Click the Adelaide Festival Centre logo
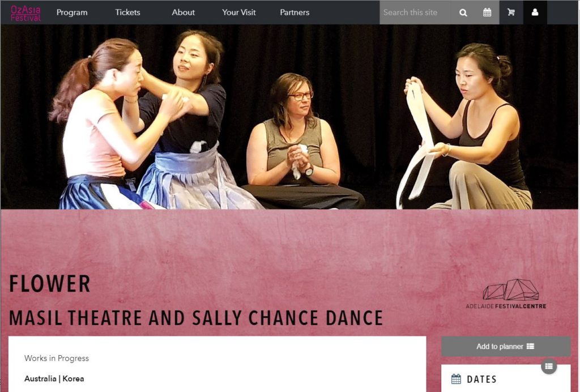The image size is (580, 392). (x=506, y=294)
